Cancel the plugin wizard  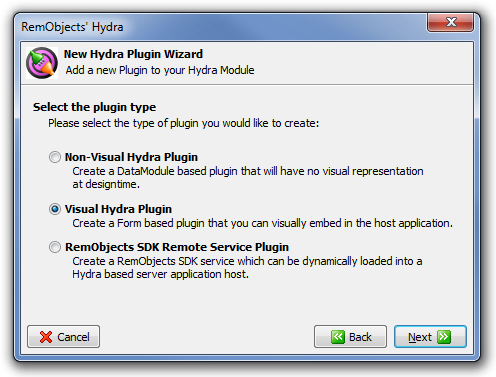pyautogui.click(x=63, y=337)
